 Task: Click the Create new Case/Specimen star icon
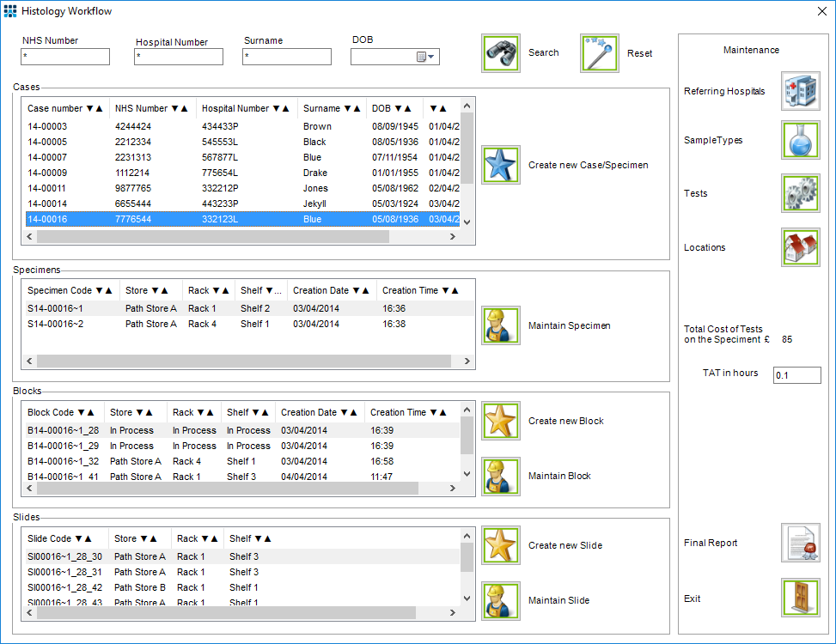click(x=501, y=164)
